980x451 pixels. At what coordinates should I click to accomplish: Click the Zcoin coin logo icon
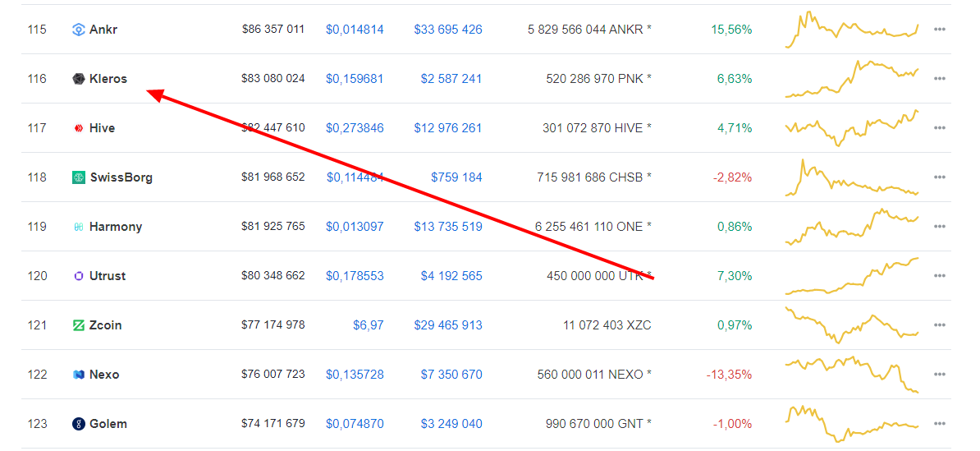point(78,325)
